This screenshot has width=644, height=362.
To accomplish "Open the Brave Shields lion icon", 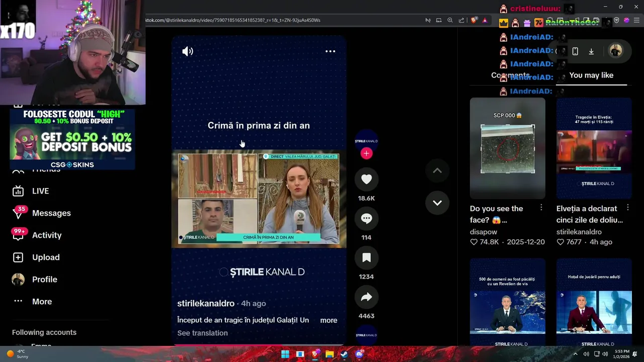I will coord(474,20).
